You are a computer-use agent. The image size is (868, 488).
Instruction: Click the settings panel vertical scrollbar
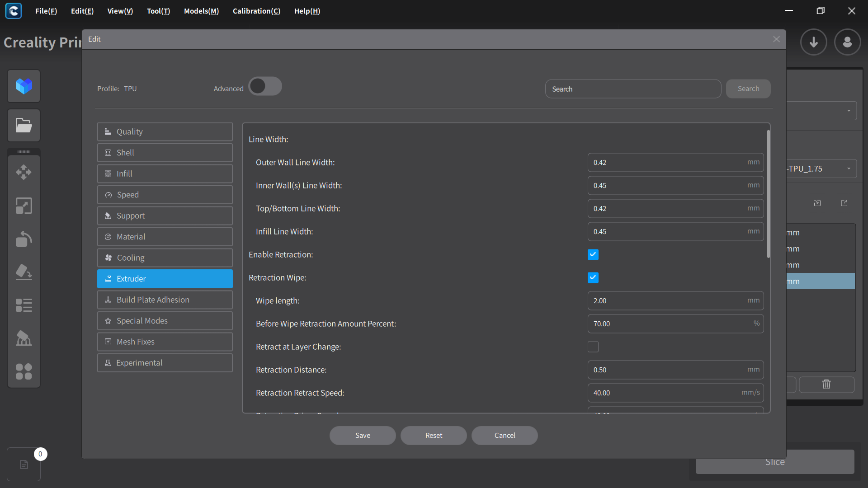click(x=768, y=194)
